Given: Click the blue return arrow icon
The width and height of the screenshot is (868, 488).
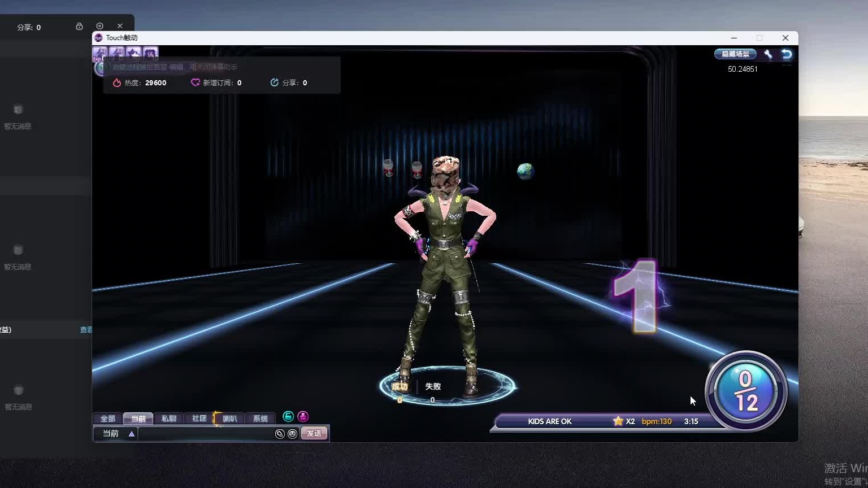Looking at the screenshot, I should click(x=787, y=54).
